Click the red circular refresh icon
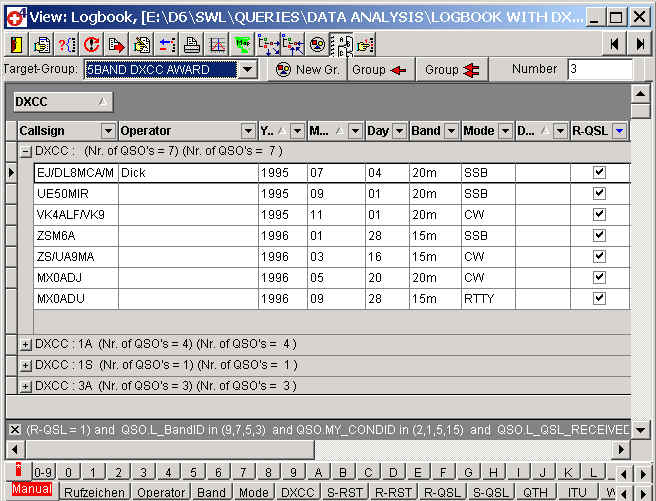This screenshot has height=501, width=656. click(x=92, y=44)
